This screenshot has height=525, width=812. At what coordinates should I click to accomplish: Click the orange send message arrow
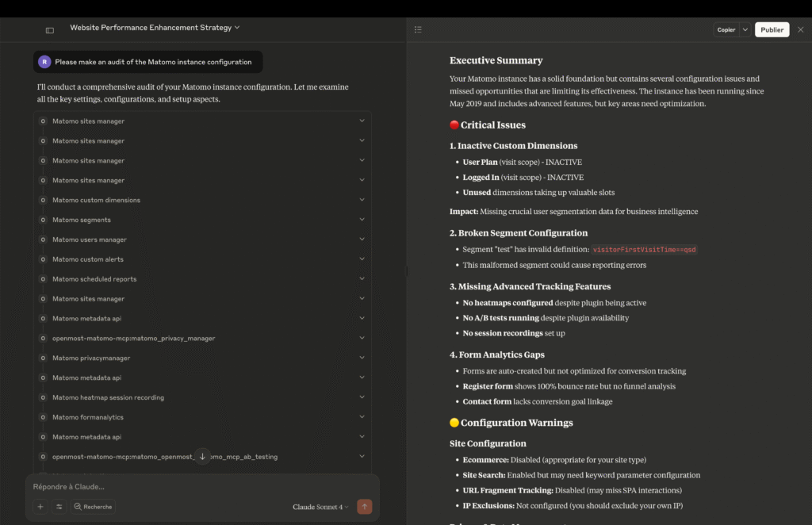(364, 506)
